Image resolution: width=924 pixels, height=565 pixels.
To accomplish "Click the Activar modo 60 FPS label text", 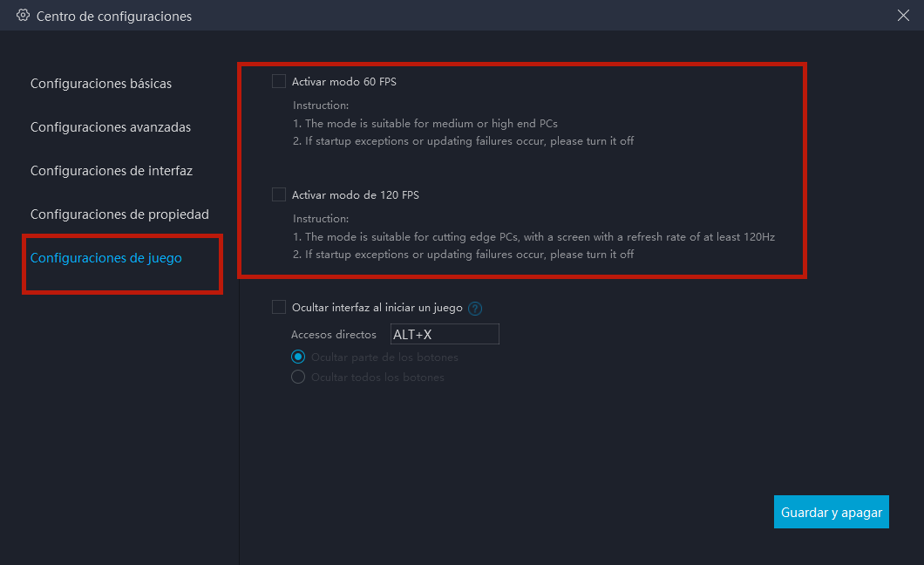I will click(x=344, y=82).
